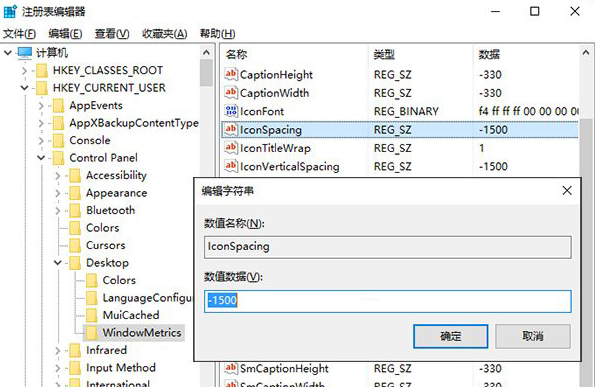595x387 pixels.
Task: Close the 编辑字符串 dialog
Action: (567, 190)
